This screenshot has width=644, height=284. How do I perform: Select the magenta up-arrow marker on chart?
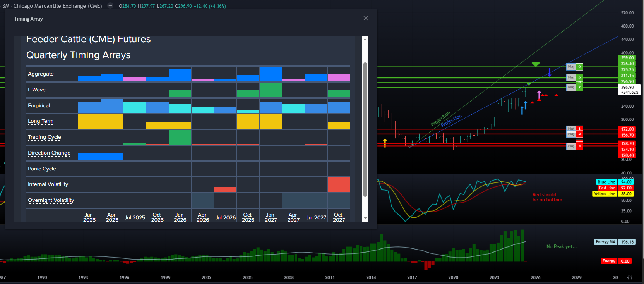click(x=539, y=95)
